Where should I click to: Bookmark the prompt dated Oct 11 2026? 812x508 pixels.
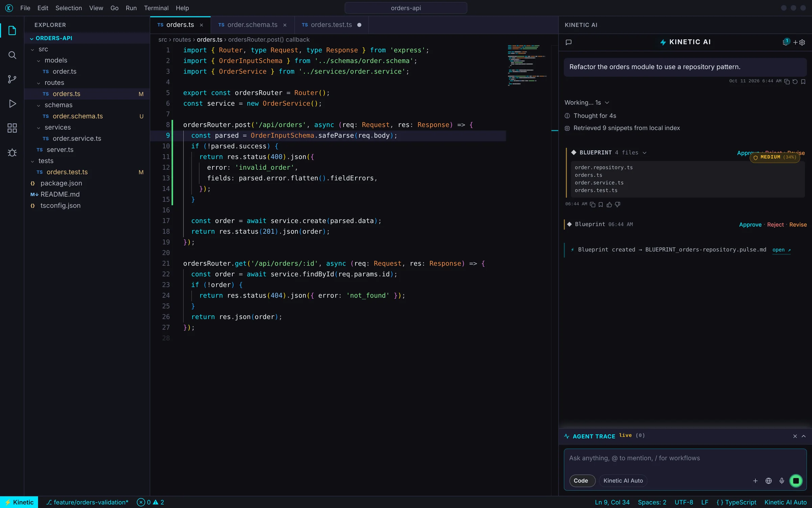pyautogui.click(x=803, y=82)
